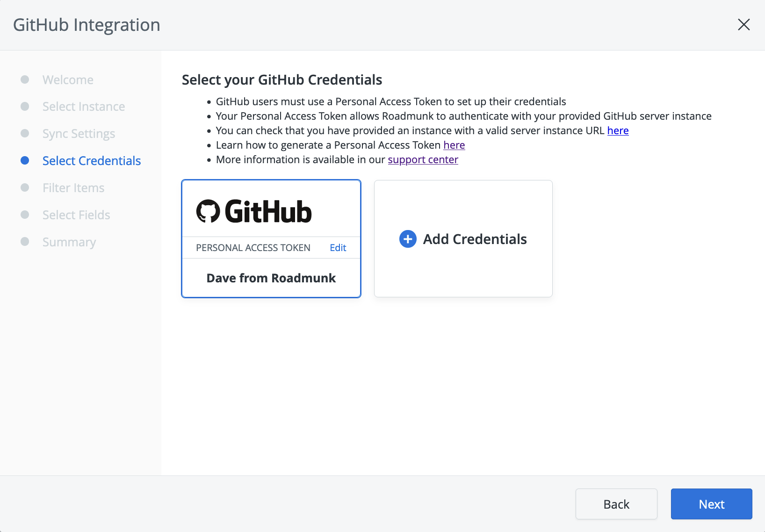Open the 'here' link for server instance URL

point(618,130)
